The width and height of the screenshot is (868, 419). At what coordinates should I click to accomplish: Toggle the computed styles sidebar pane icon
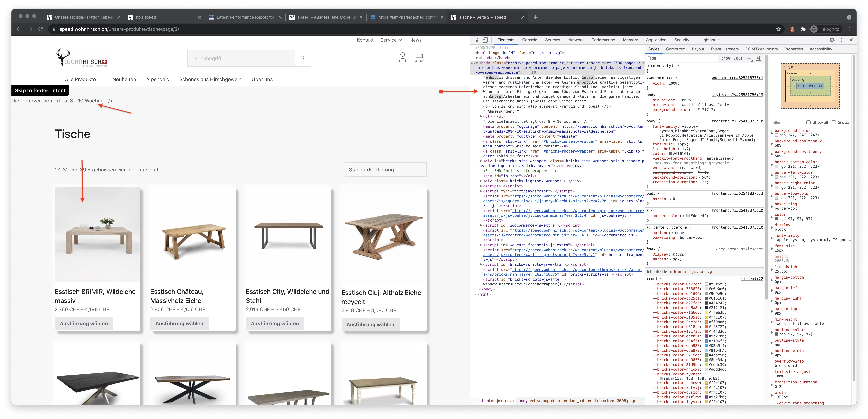(x=758, y=58)
